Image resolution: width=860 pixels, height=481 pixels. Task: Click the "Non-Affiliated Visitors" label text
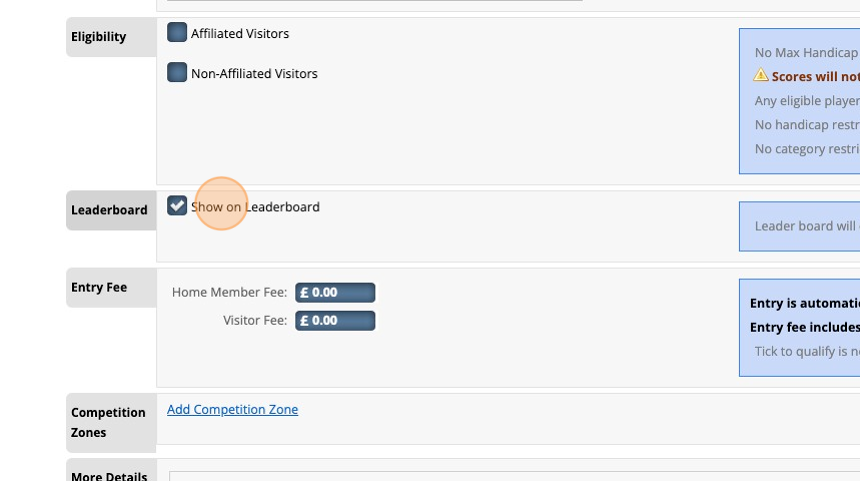coord(254,74)
